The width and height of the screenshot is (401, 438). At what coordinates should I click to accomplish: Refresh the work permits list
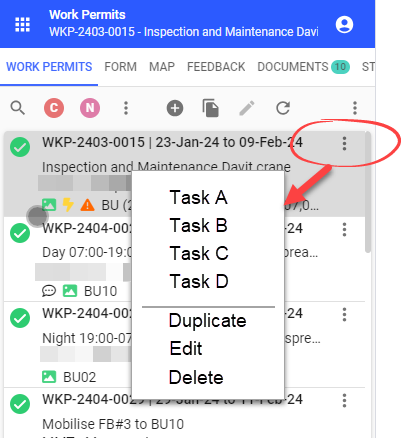[283, 108]
